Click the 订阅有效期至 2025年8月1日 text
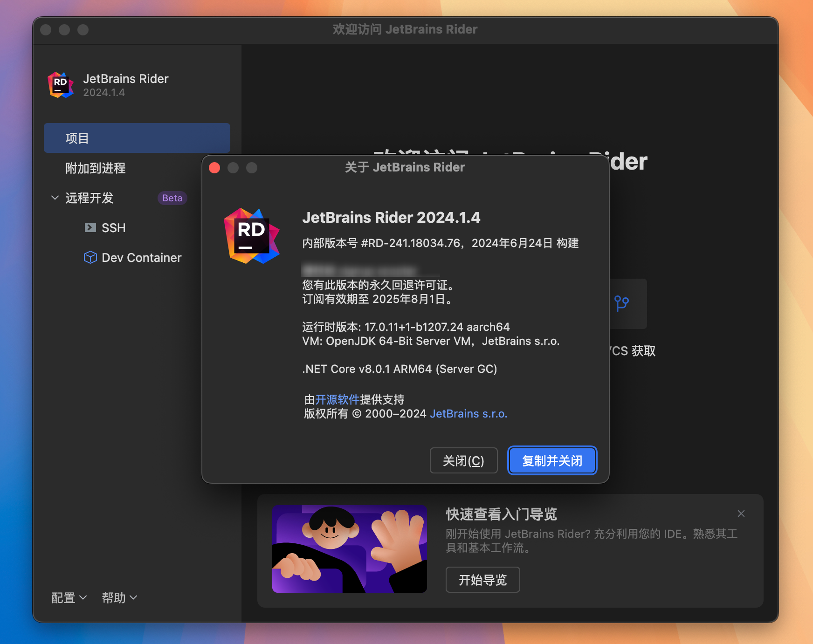 (x=378, y=299)
